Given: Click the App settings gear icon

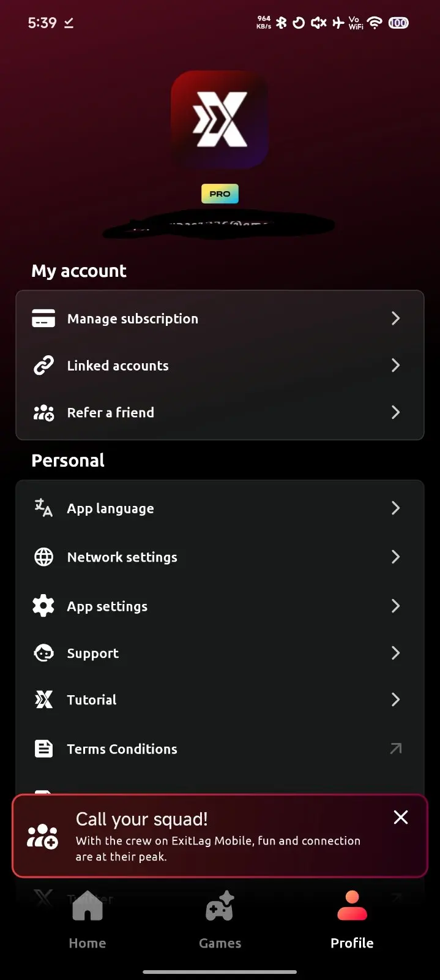Looking at the screenshot, I should 43,606.
